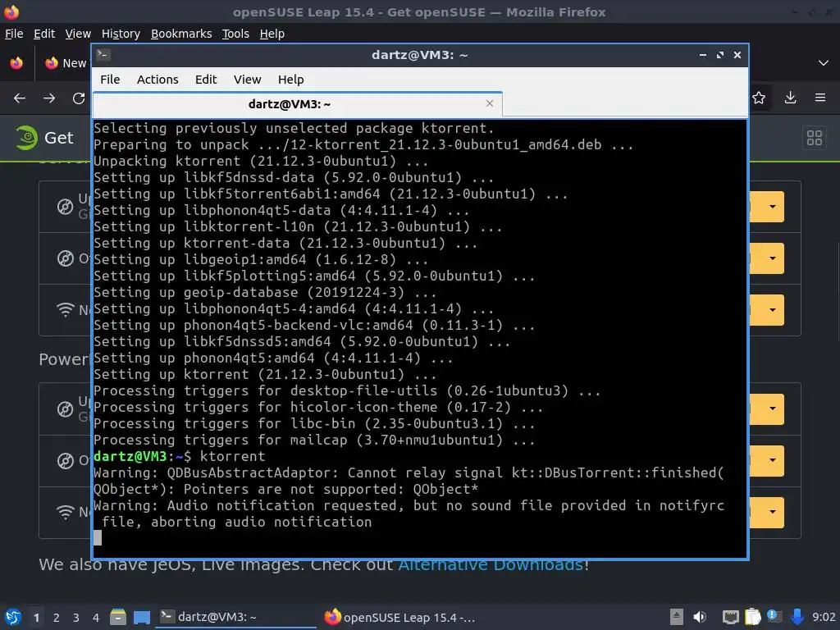
Task: Expand the topmost yellow dropdown on the openSUSE page
Action: 772,206
